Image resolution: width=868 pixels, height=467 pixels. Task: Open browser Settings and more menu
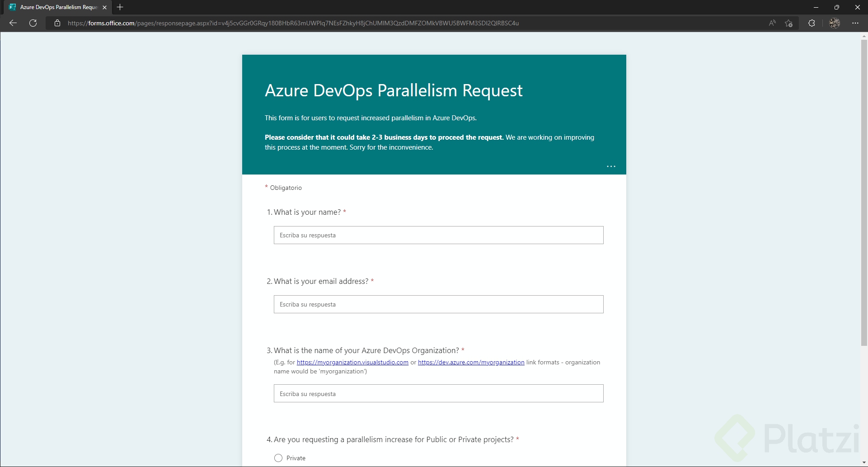tap(855, 23)
